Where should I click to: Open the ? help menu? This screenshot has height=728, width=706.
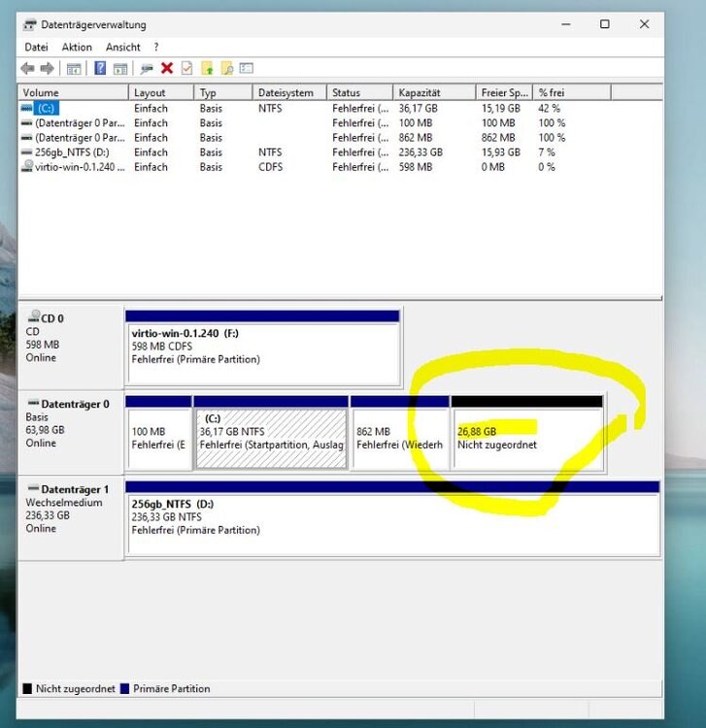pos(156,48)
